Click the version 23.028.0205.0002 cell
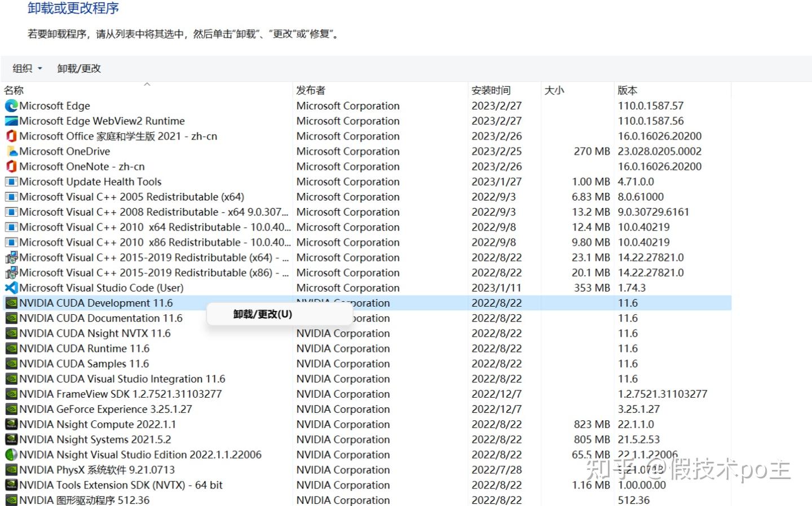 pos(660,151)
